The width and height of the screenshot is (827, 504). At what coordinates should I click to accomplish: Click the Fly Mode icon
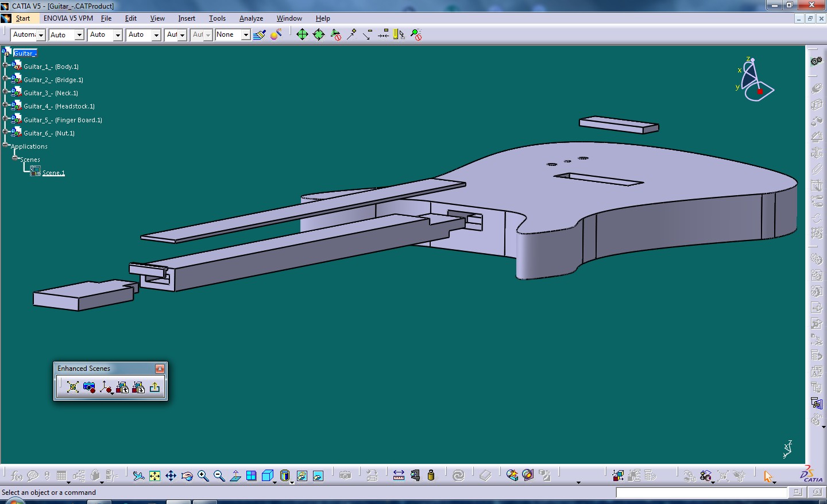pos(138,476)
